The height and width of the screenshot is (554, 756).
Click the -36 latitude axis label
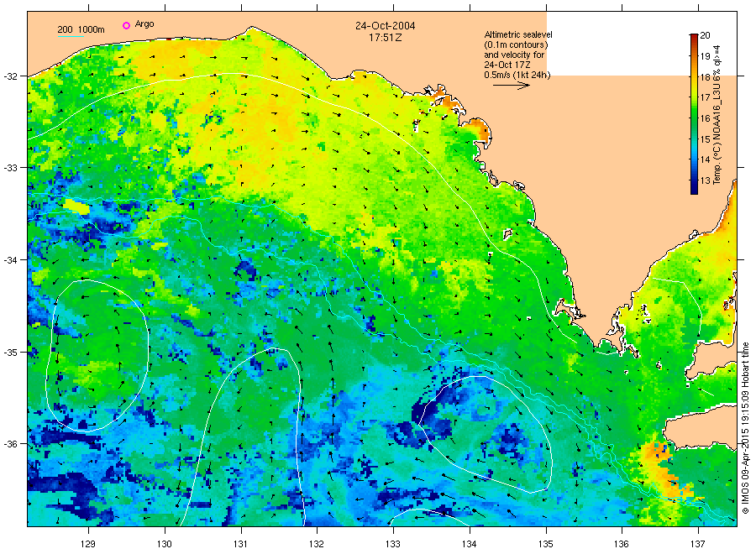point(10,444)
